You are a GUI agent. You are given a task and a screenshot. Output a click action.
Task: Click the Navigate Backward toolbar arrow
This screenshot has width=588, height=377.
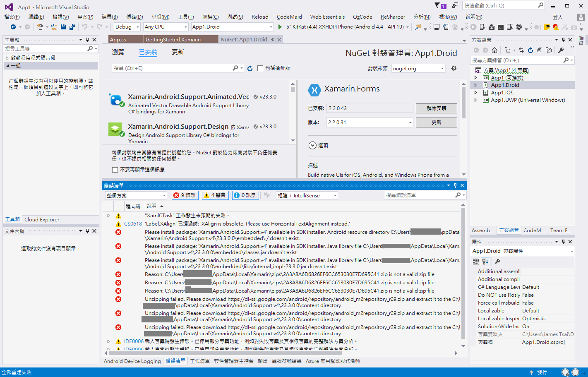tap(13, 27)
